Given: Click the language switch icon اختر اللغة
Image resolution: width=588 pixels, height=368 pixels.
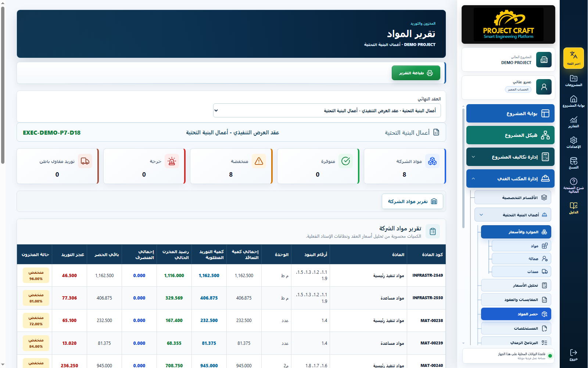Looking at the screenshot, I should coord(573,58).
